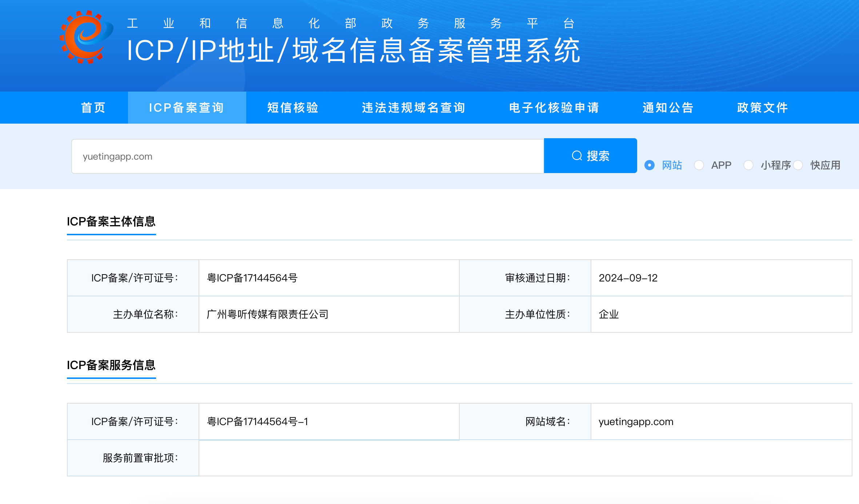Screen dimensions: 859x504
Task: Click the 粤ICP备17144564号-1 service record
Action: [x=257, y=421]
